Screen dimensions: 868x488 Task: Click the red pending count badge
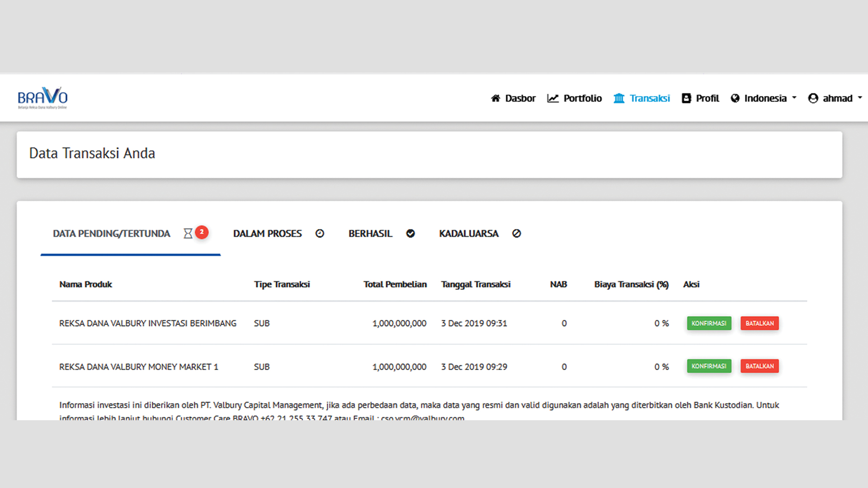tap(202, 232)
